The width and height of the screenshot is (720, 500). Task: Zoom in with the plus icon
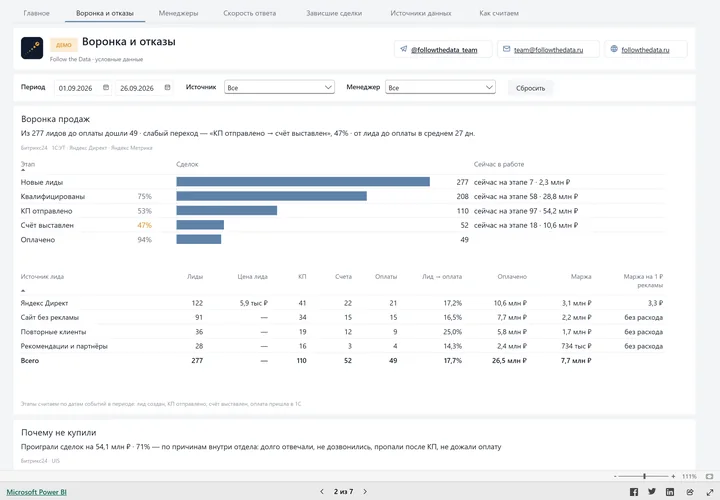(x=673, y=477)
